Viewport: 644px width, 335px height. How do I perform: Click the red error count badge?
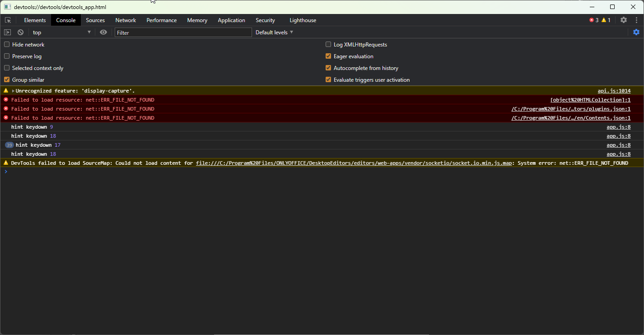pos(594,20)
